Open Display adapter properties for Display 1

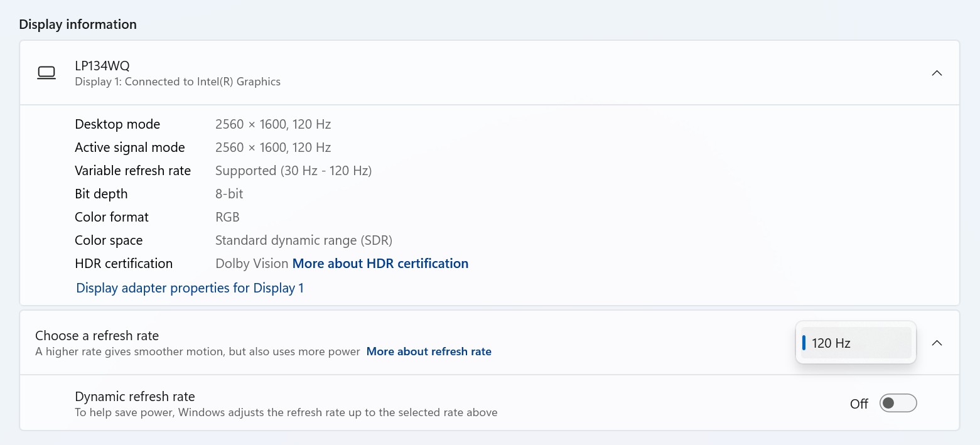pyautogui.click(x=190, y=288)
